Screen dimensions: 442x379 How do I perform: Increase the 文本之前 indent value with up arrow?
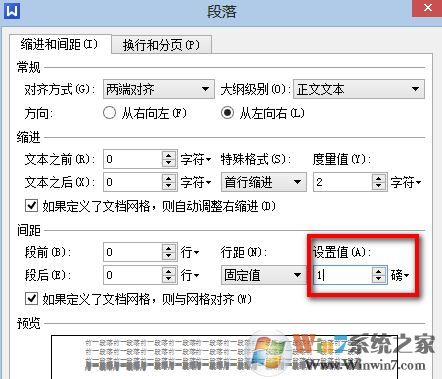[x=169, y=155]
